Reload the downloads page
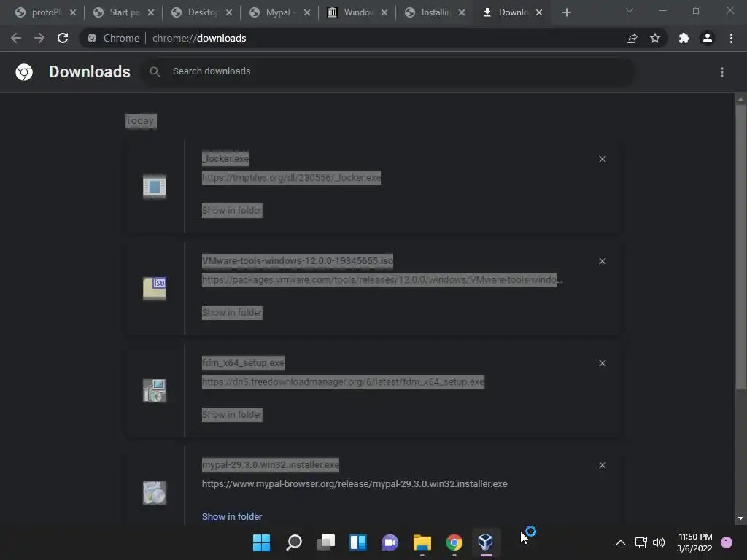 coord(63,38)
